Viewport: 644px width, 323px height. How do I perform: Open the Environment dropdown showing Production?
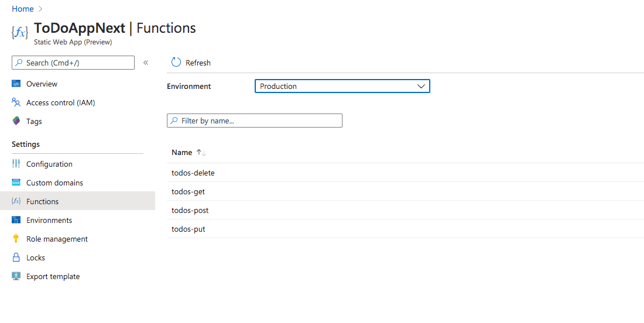coord(342,86)
